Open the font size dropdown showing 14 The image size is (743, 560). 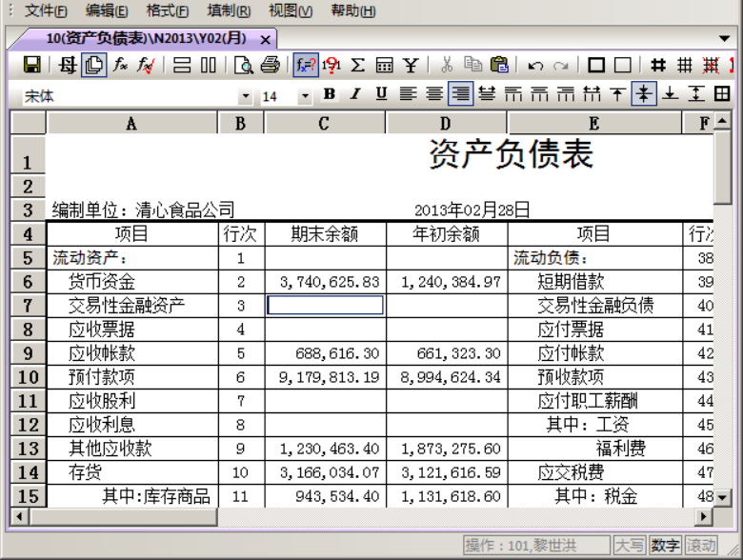pos(305,96)
